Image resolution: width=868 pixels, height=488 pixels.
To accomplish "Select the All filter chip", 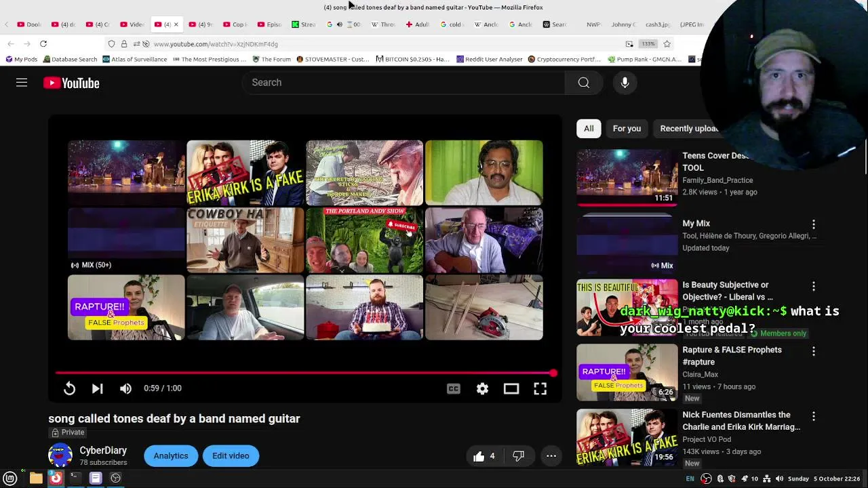I will tap(589, 128).
